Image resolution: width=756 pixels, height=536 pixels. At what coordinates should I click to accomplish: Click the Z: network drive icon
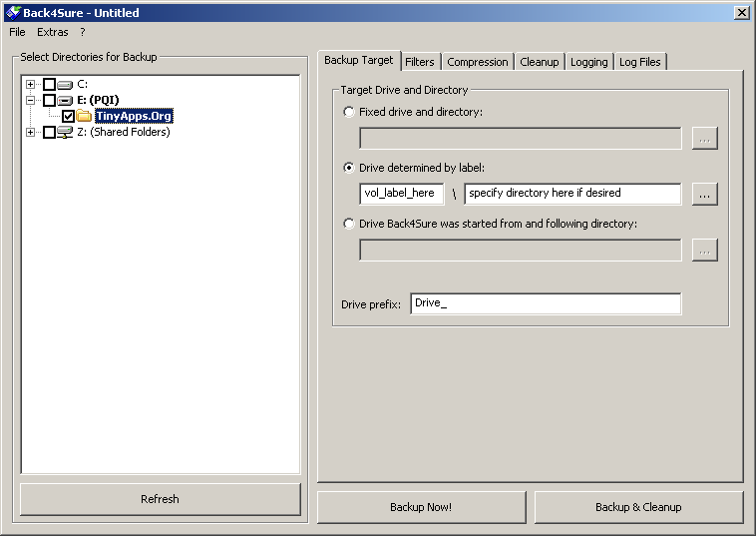click(66, 133)
